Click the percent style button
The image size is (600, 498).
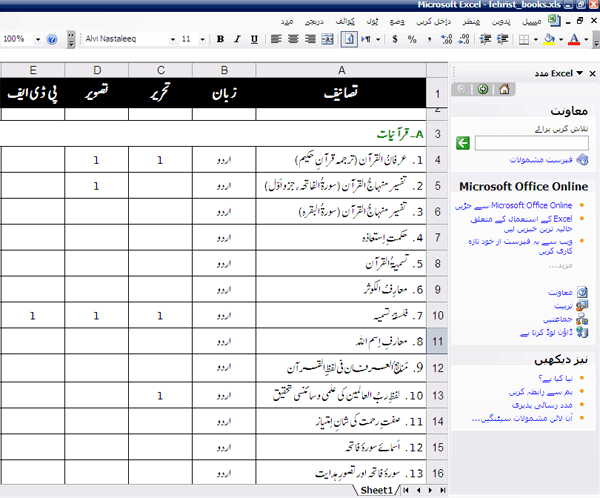coord(414,39)
